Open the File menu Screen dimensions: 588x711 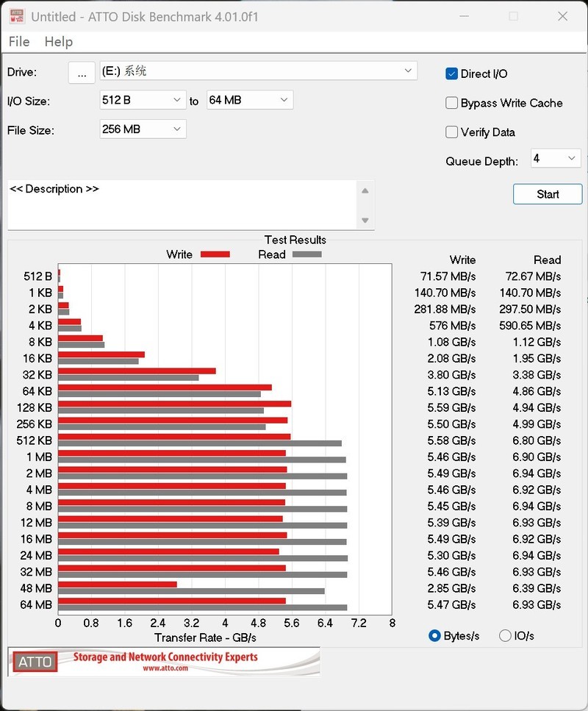pyautogui.click(x=19, y=41)
